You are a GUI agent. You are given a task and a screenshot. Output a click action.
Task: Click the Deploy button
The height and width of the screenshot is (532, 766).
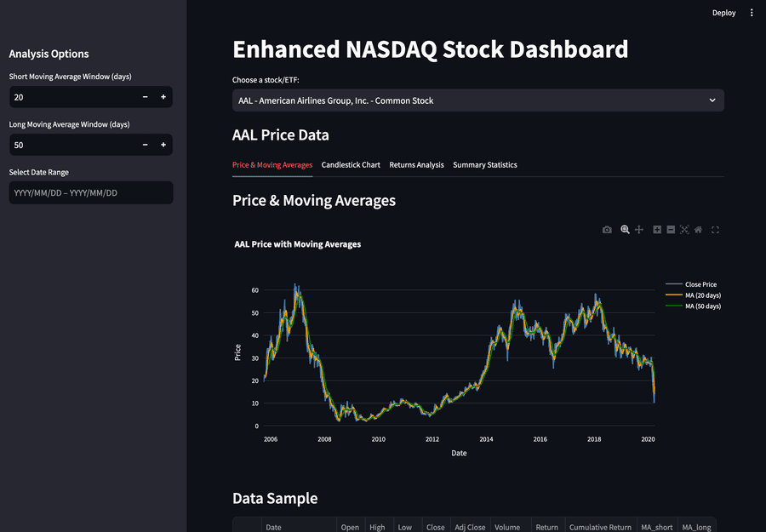coord(723,13)
